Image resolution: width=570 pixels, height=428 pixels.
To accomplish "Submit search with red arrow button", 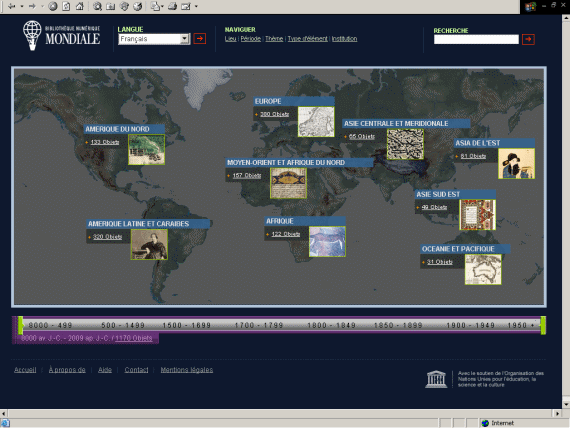I will 528,39.
